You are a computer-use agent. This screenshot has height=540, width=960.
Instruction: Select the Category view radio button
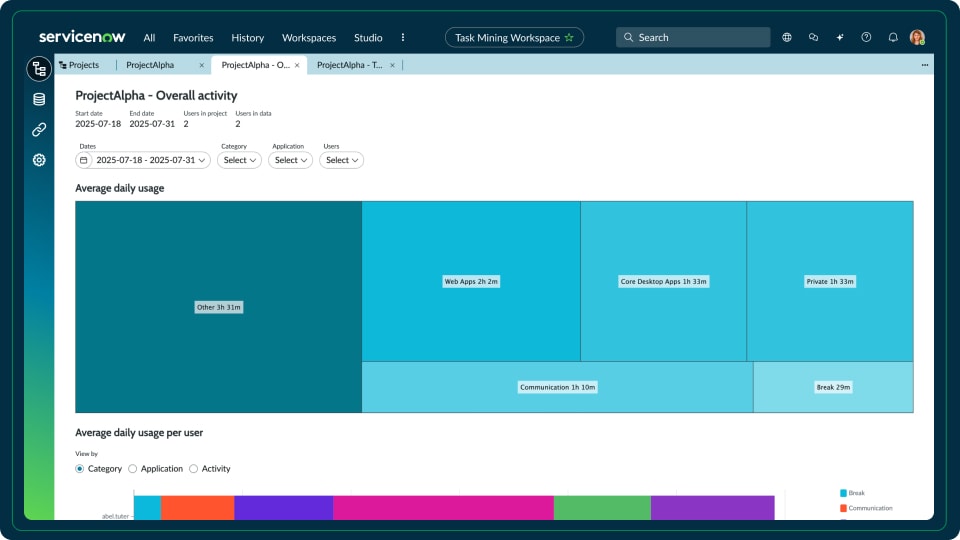pos(80,468)
